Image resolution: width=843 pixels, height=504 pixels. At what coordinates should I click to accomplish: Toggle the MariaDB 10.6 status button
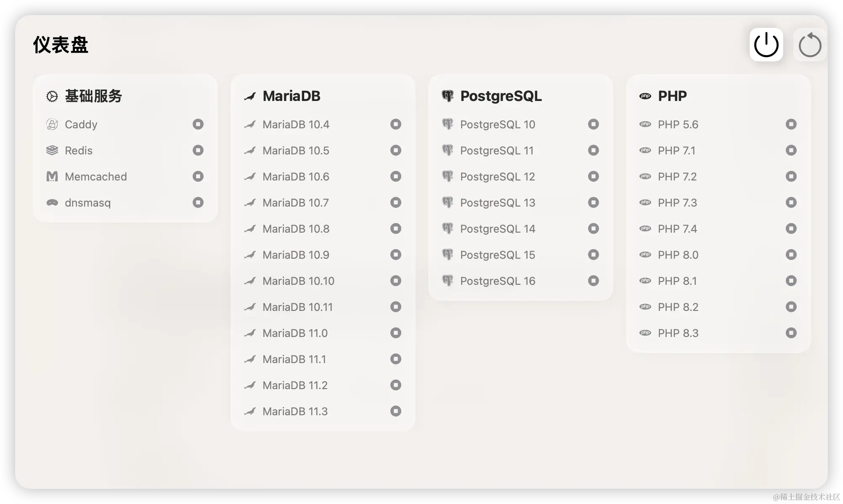tap(396, 176)
